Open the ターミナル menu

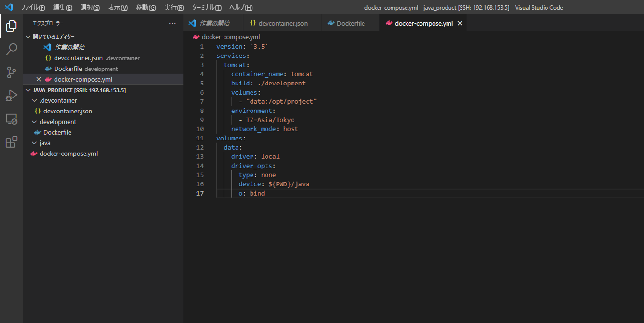[x=207, y=7]
